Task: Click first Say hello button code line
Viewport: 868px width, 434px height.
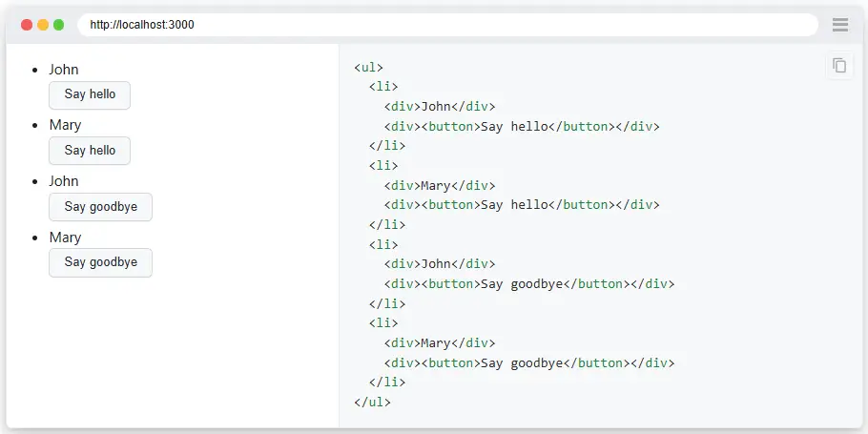Action: (x=522, y=126)
